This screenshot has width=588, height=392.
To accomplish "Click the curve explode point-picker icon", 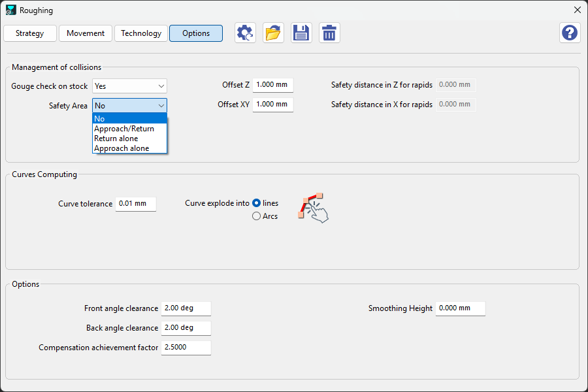I will pyautogui.click(x=313, y=208).
